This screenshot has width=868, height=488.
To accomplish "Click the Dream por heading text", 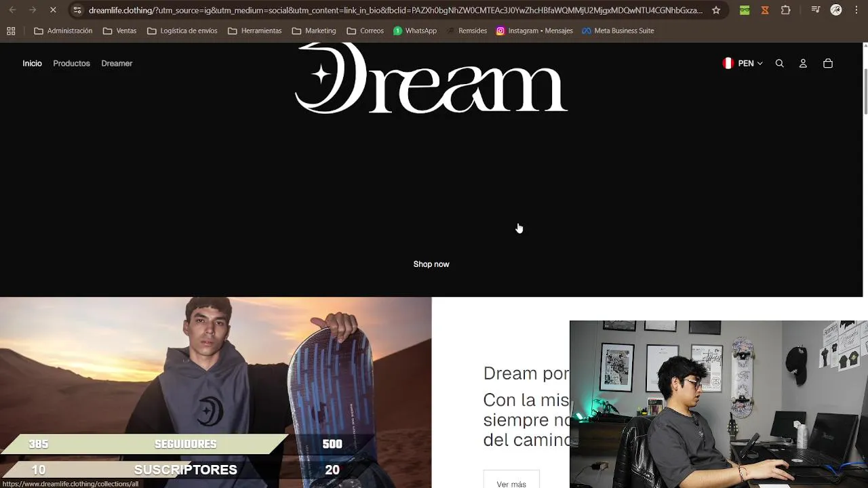I will click(526, 373).
